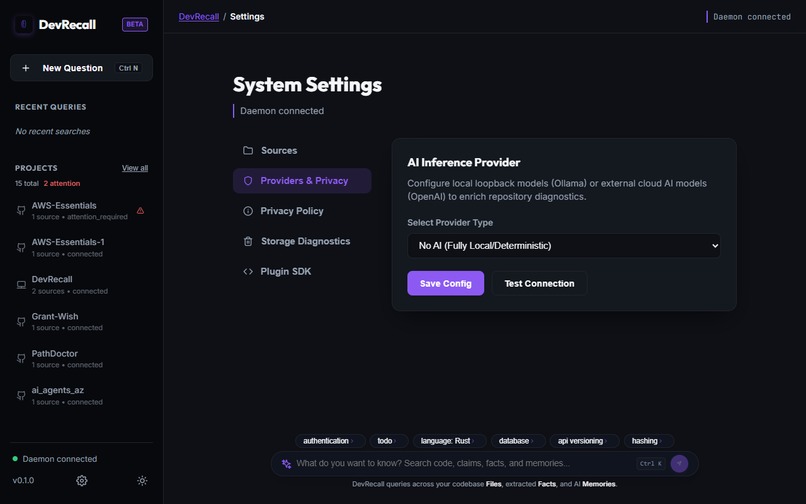Click the trash icon next to Storage Diagnostics
This screenshot has width=806, height=504.
click(248, 241)
